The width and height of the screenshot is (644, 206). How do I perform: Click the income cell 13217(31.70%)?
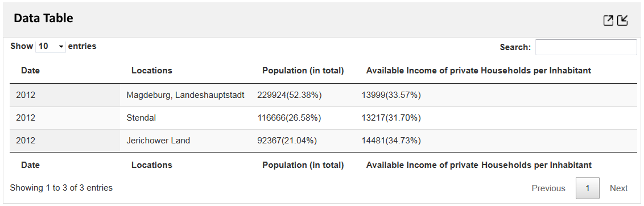coord(391,118)
